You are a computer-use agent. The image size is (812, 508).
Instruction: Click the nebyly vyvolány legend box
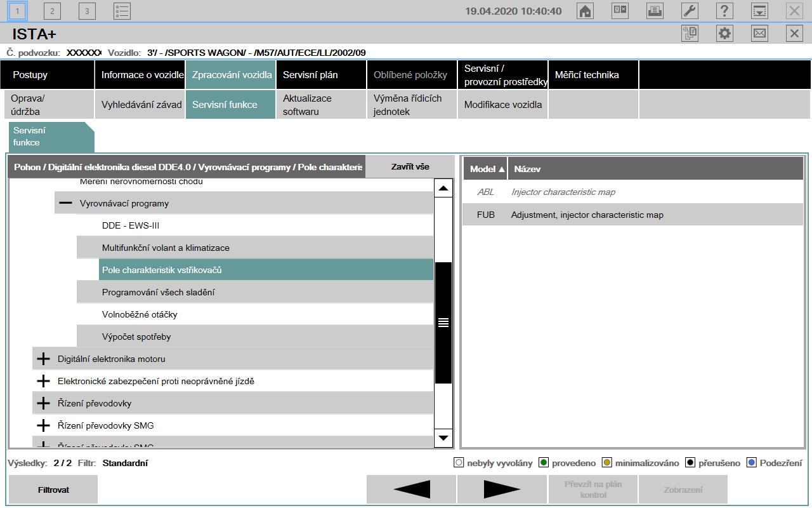click(459, 463)
